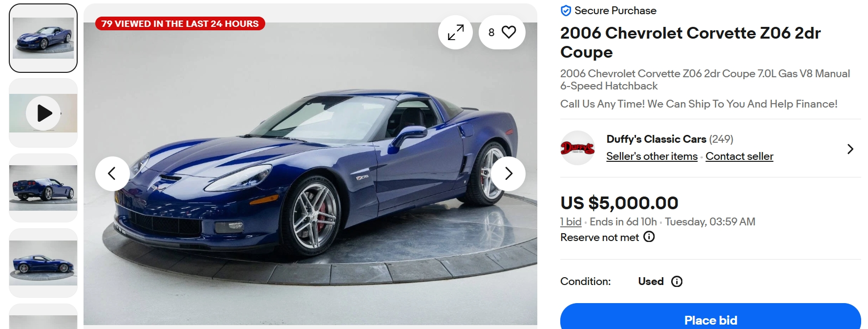Play the listing video thumbnail
The height and width of the screenshot is (329, 868).
pyautogui.click(x=43, y=113)
